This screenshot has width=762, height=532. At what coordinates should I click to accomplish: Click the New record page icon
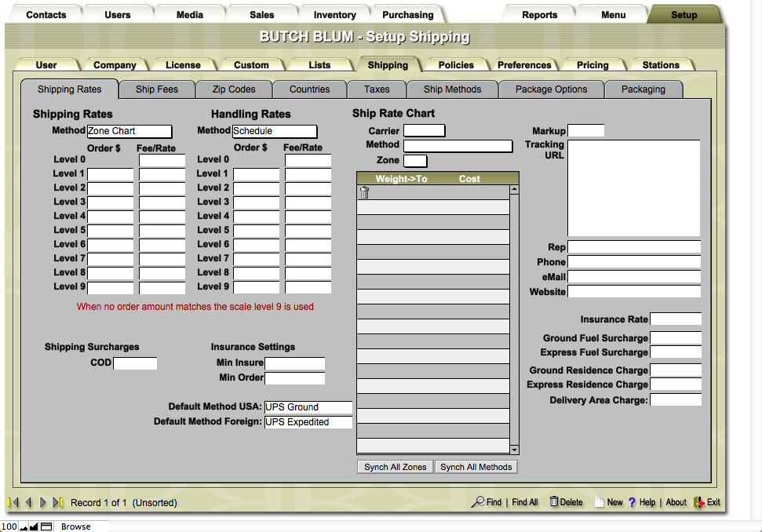pyautogui.click(x=599, y=502)
